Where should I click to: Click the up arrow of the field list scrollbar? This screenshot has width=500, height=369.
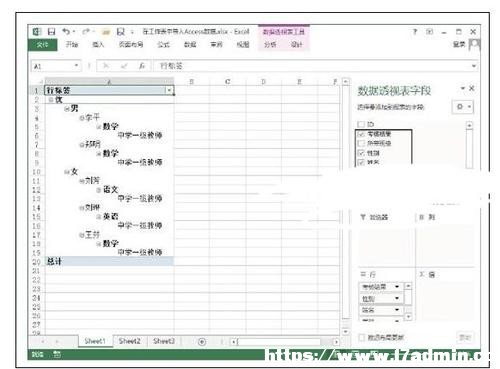click(x=469, y=125)
